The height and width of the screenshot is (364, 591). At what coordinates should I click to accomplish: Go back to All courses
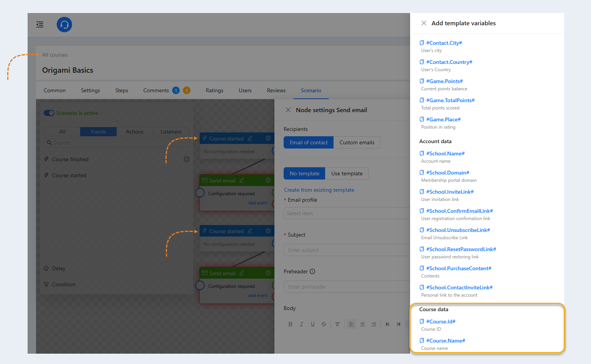[55, 55]
